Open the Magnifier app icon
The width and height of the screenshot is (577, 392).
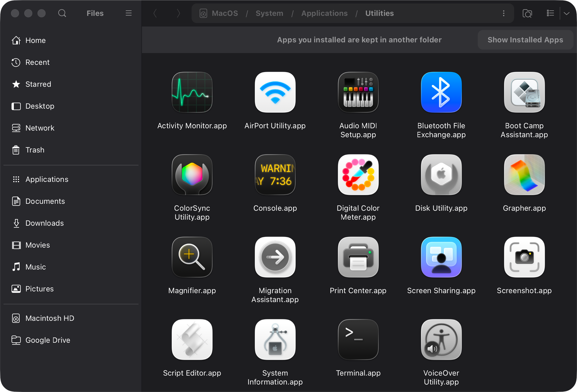192,257
